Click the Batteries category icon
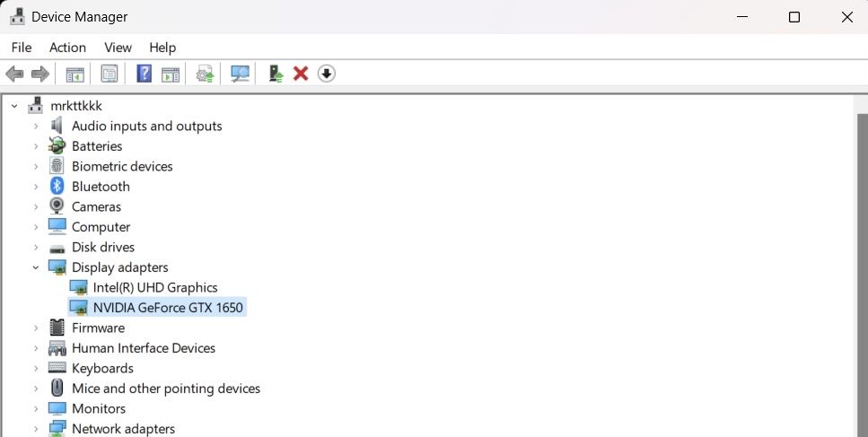 [x=57, y=146]
